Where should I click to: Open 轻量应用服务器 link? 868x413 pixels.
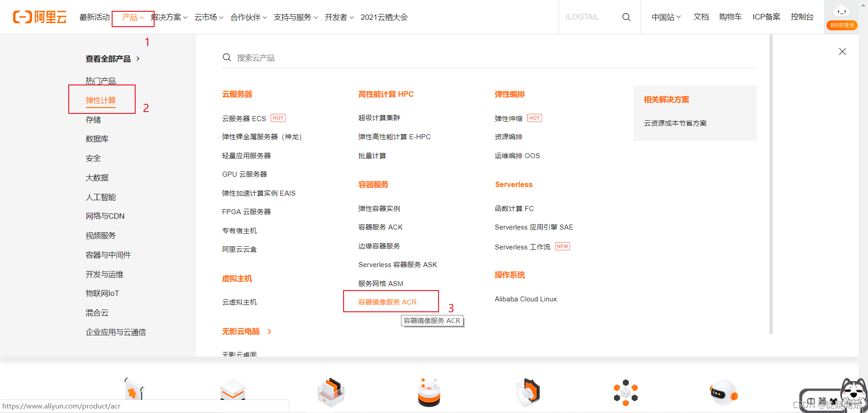point(246,155)
